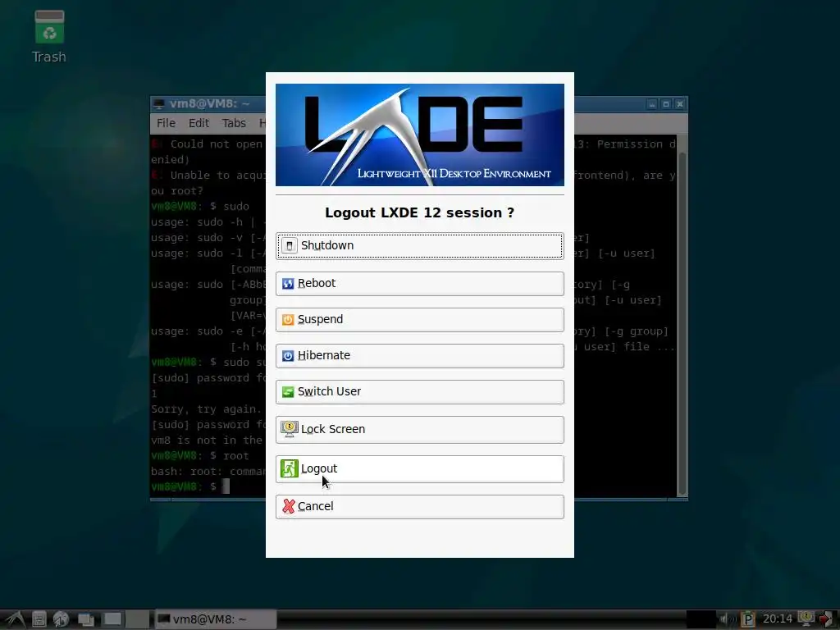Launch file manager from the taskbar
Image resolution: width=840 pixels, height=630 pixels.
point(39,619)
